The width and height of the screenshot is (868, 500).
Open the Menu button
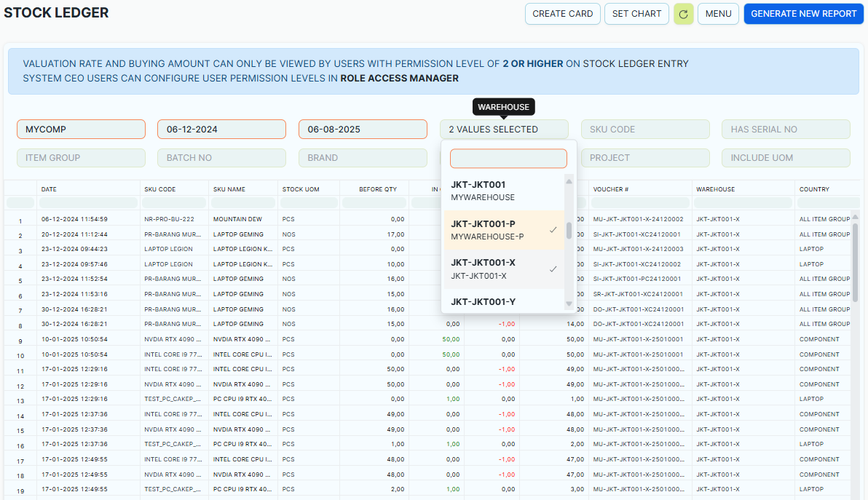[718, 14]
